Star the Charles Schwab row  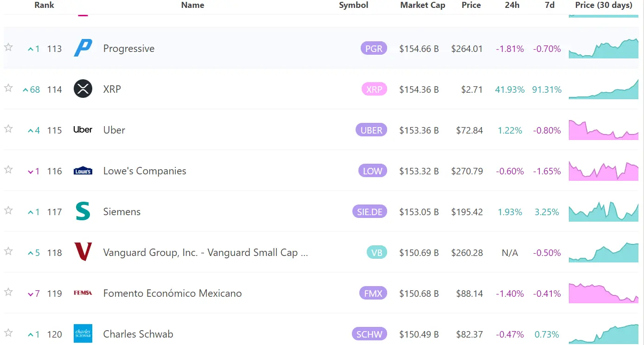point(8,333)
